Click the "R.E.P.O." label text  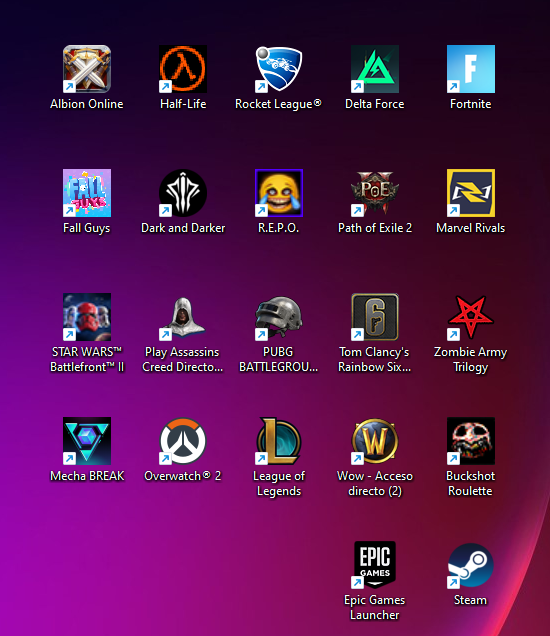coord(279,228)
